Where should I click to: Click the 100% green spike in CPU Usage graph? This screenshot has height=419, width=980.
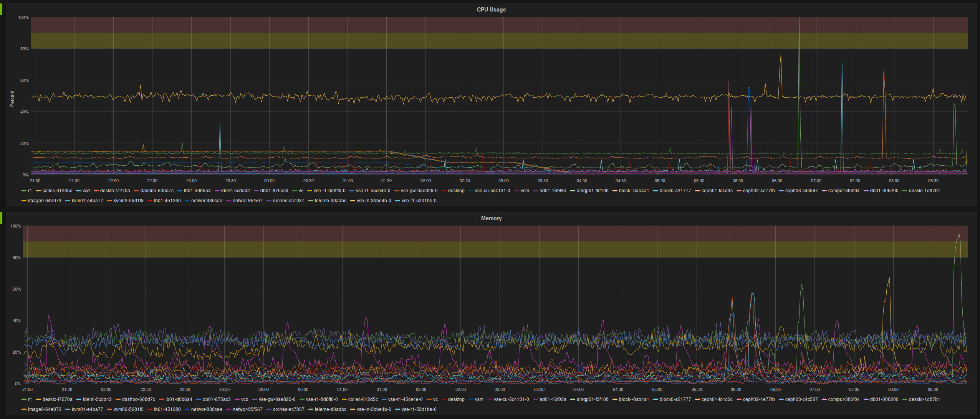click(799, 19)
